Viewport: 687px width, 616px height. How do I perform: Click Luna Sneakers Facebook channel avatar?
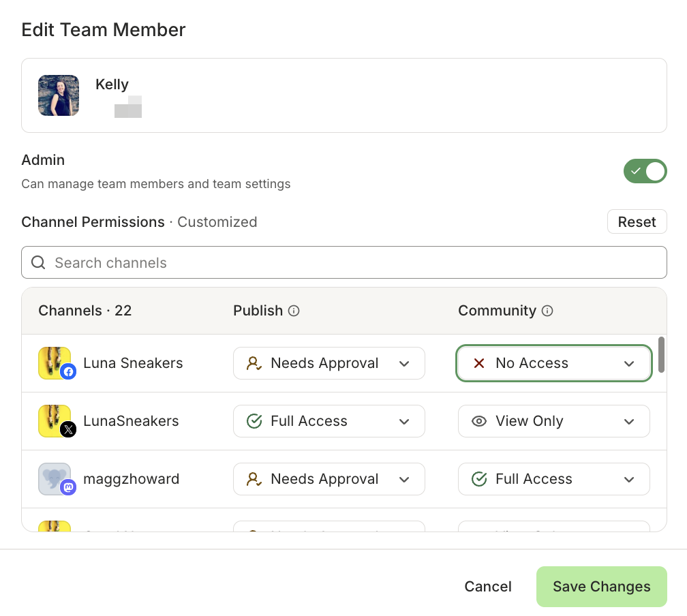point(55,363)
